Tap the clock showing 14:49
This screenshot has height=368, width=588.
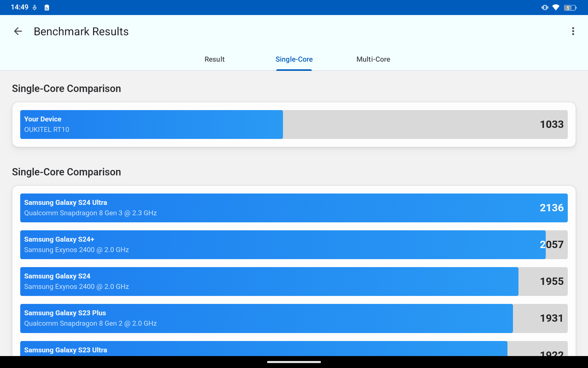click(20, 7)
